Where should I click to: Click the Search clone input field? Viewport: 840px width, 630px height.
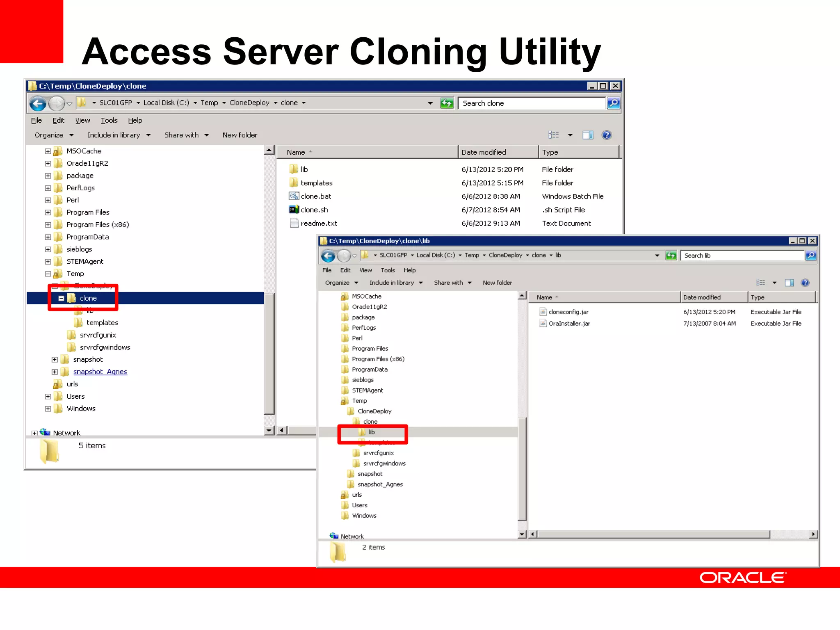click(x=532, y=103)
